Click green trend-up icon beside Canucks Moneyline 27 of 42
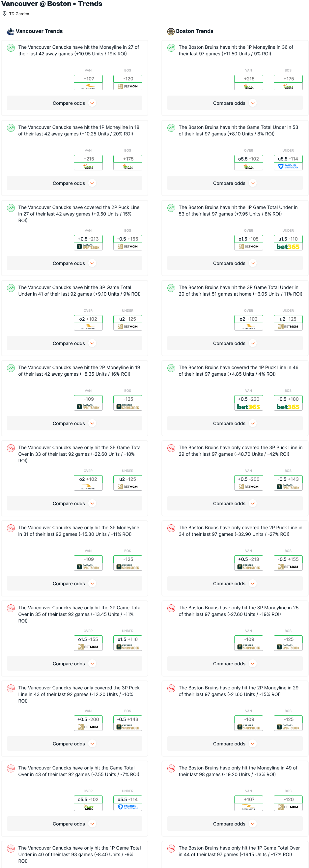Image resolution: width=309 pixels, height=868 pixels. click(11, 48)
